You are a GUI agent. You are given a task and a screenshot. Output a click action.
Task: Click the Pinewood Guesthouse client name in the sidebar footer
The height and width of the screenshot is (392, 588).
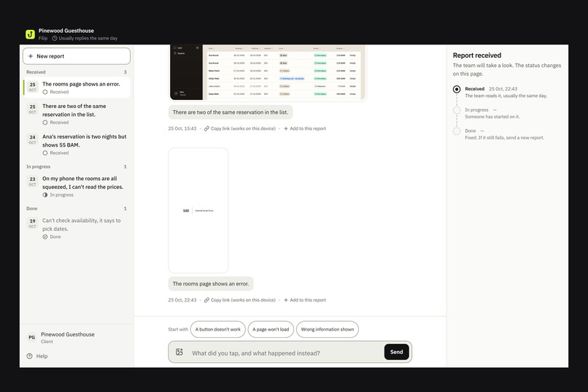pyautogui.click(x=68, y=334)
